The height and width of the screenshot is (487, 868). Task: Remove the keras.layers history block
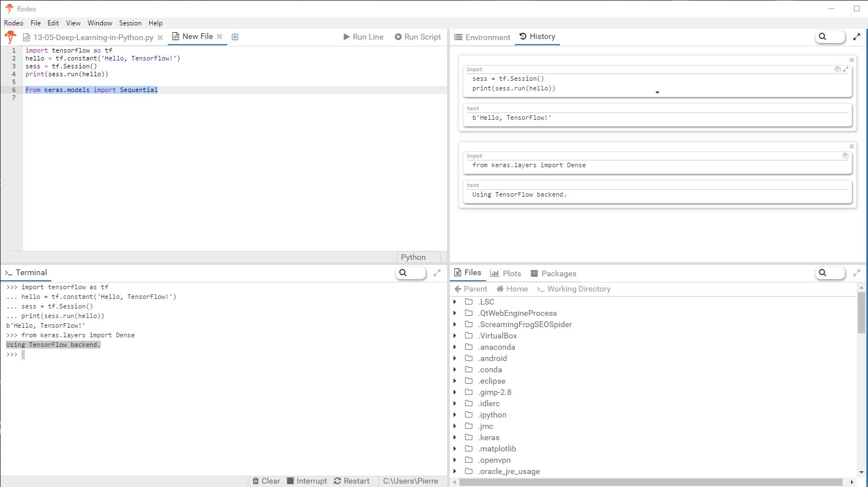pos(852,146)
